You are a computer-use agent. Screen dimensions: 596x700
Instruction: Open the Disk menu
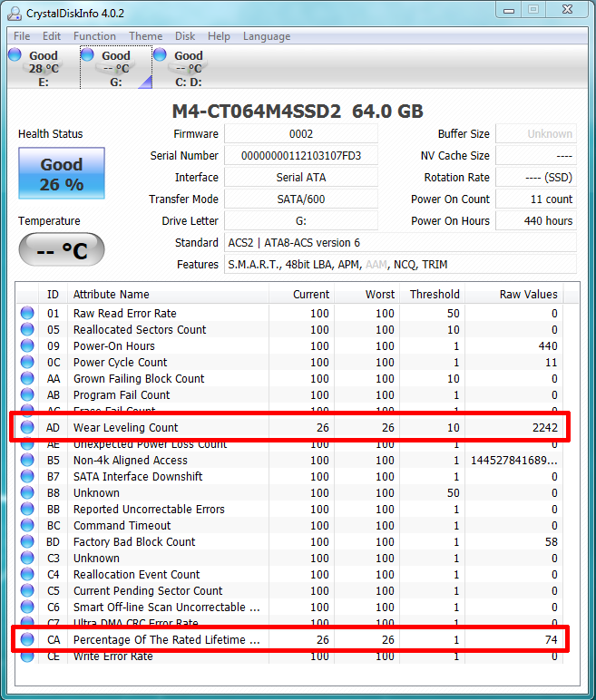(x=185, y=36)
